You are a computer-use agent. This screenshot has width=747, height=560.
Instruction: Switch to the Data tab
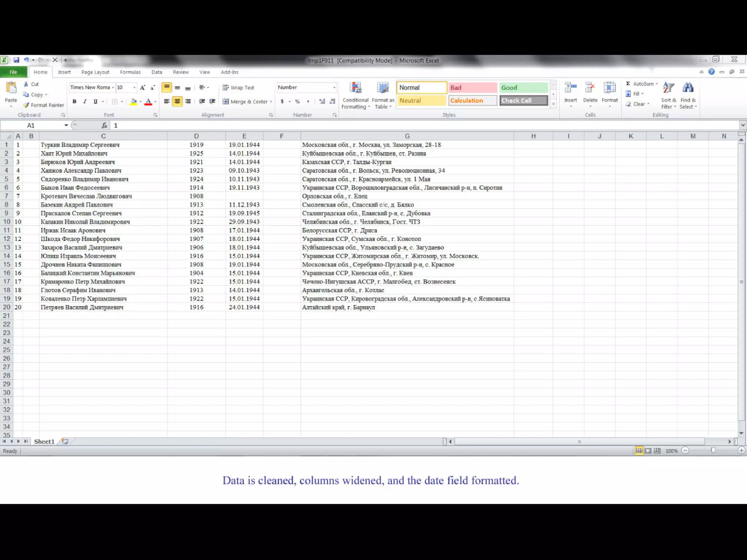(x=157, y=72)
